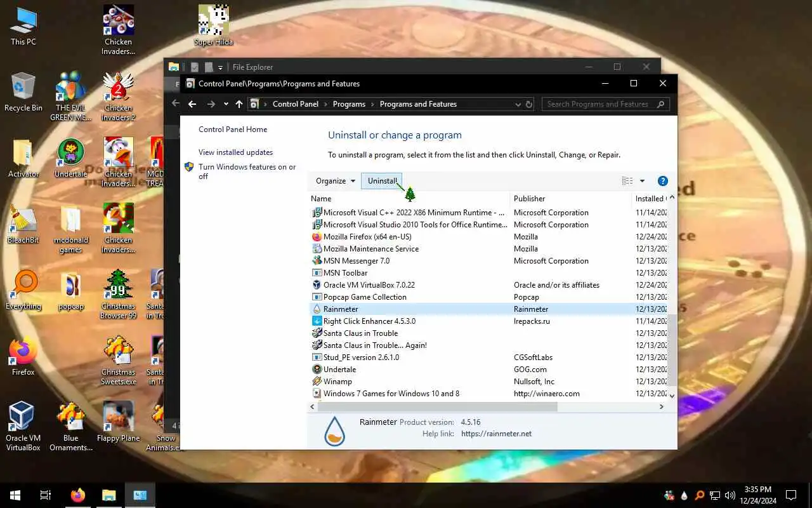Switch to File Explorer in the taskbar
This screenshot has height=508, width=812.
point(109,495)
